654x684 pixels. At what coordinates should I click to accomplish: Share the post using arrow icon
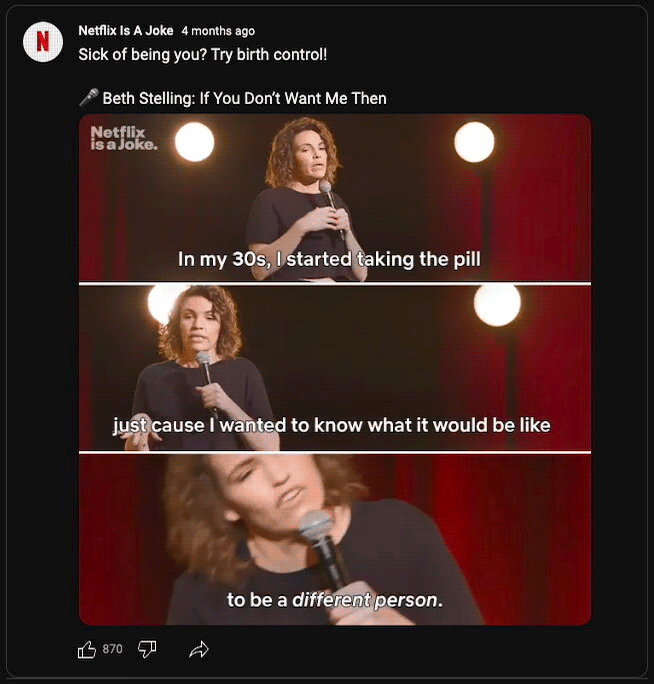[x=198, y=650]
